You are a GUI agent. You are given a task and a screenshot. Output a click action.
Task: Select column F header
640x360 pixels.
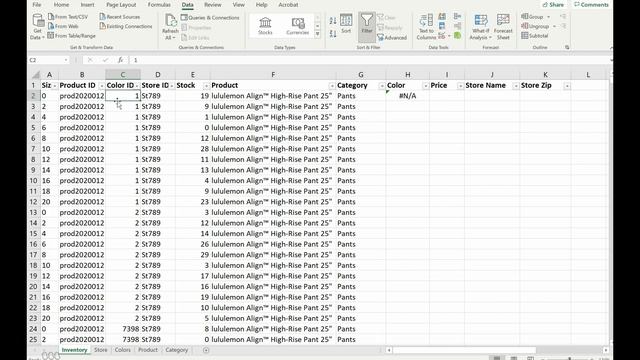click(273, 75)
